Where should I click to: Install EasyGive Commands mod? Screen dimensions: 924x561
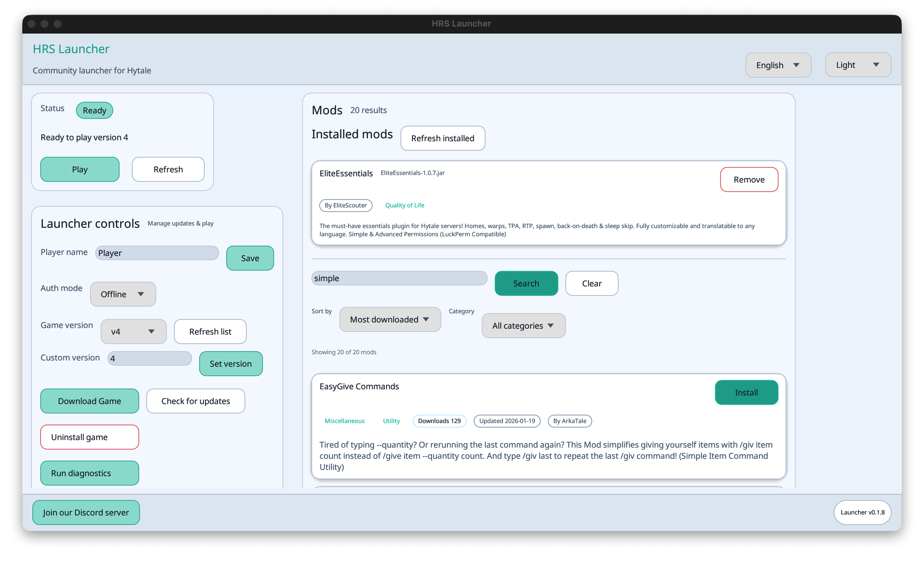[746, 393]
